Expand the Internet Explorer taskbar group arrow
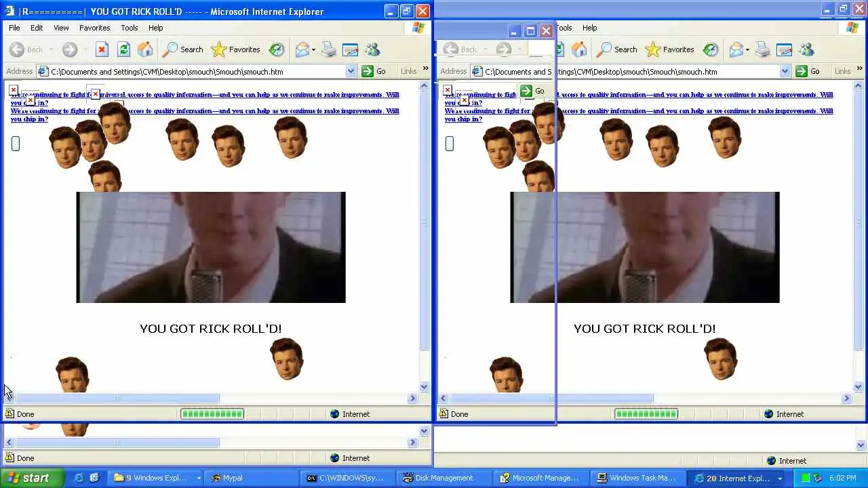This screenshot has height=488, width=868. (780, 478)
